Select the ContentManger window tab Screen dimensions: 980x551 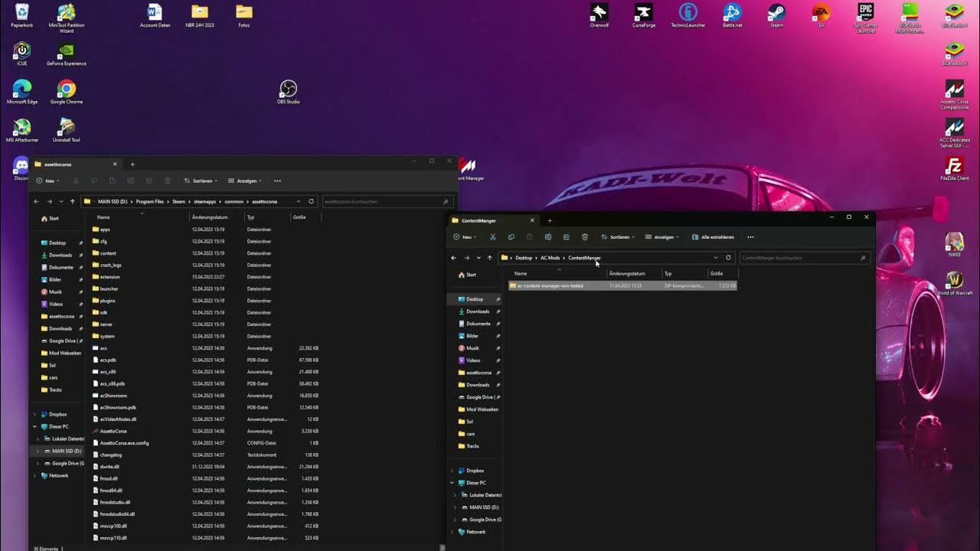[494, 220]
